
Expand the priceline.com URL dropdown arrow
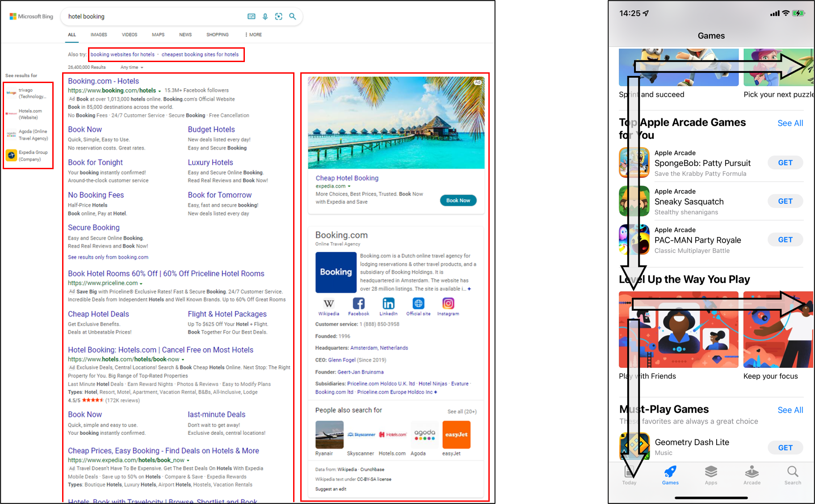pyautogui.click(x=141, y=284)
